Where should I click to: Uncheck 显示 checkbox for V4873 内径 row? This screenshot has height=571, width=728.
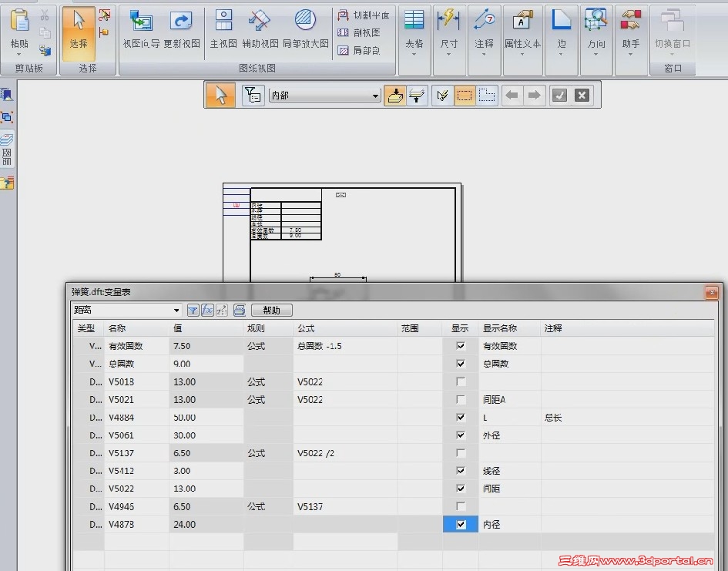pos(461,525)
